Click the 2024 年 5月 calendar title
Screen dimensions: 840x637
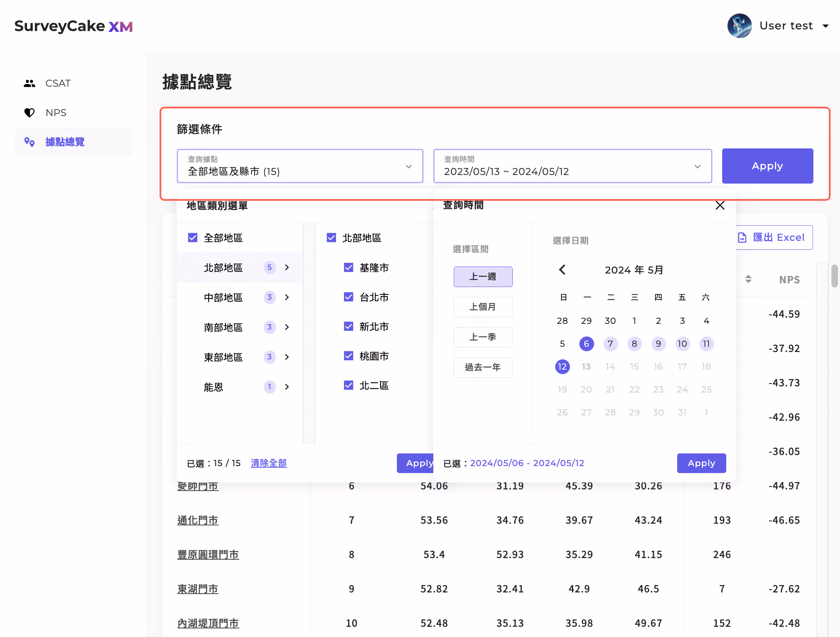pos(634,270)
